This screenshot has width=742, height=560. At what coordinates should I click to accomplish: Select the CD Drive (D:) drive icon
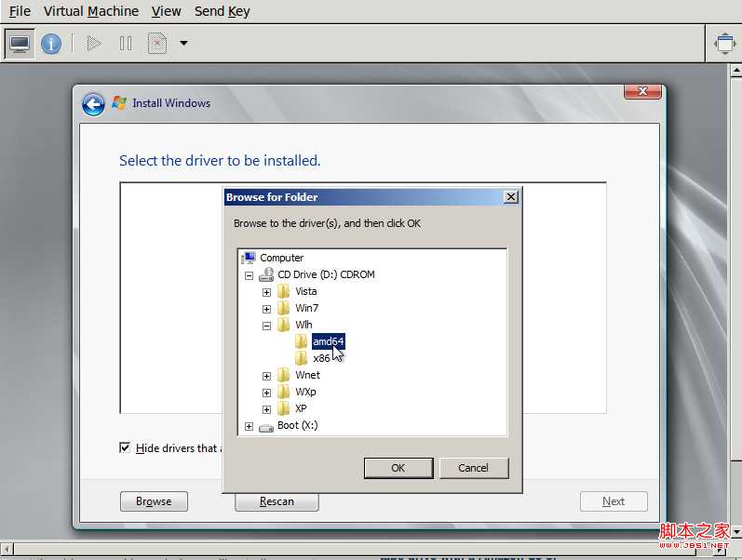[266, 274]
